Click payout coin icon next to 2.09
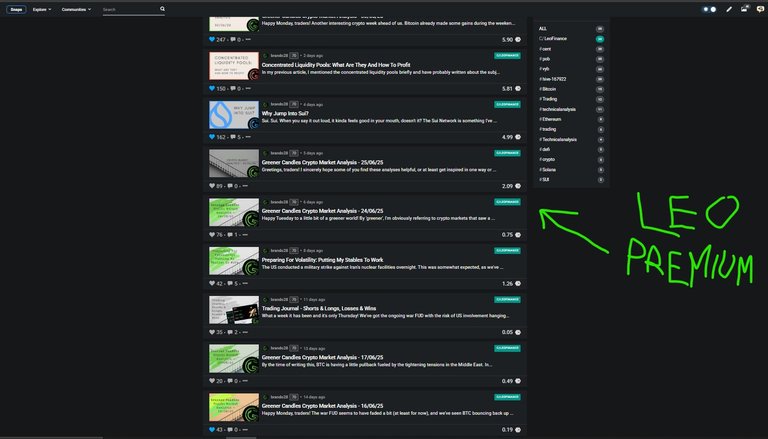The width and height of the screenshot is (768, 439). [x=518, y=186]
